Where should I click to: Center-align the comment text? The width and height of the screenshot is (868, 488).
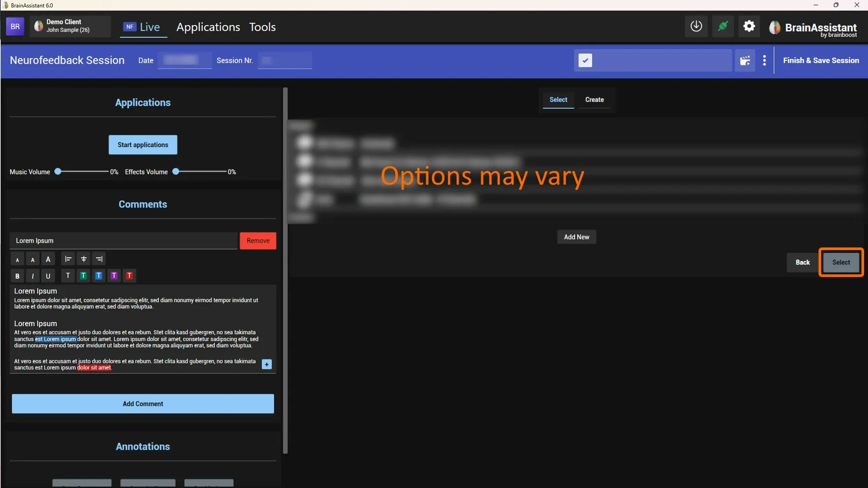[x=84, y=259]
